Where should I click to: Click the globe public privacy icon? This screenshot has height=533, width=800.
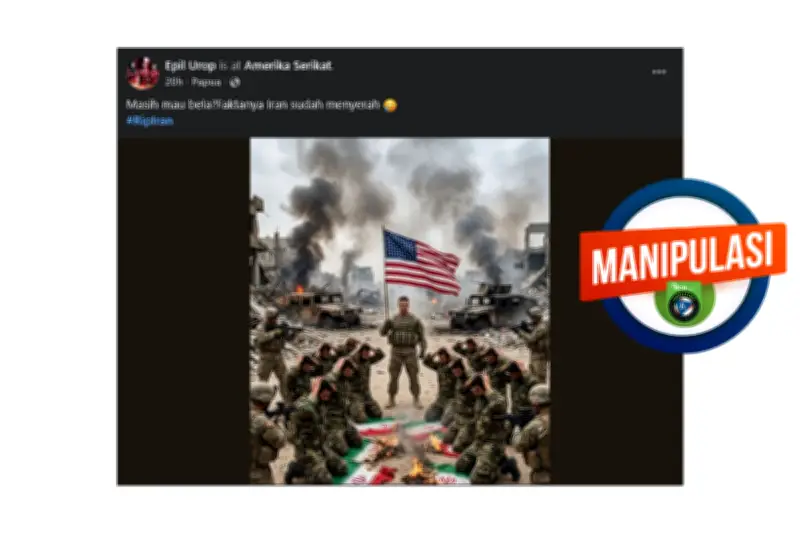(x=235, y=82)
